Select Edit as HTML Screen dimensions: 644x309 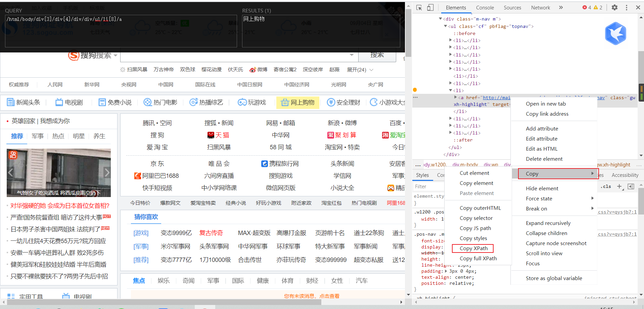tap(541, 149)
